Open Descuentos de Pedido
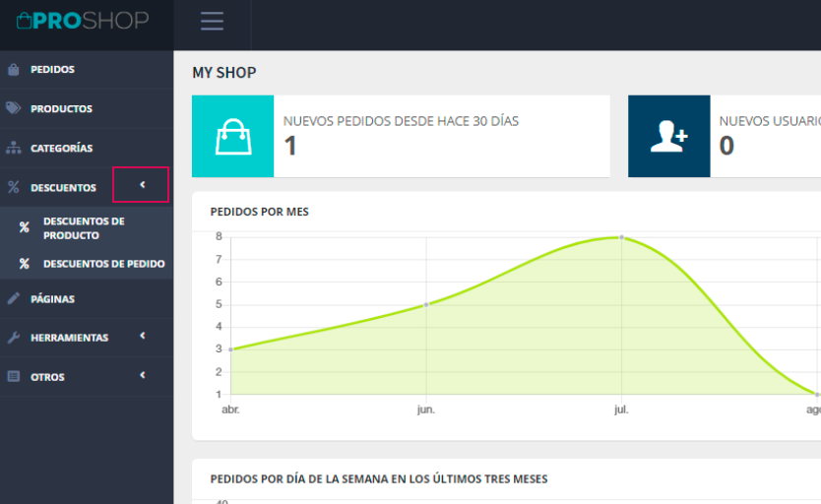Screen dimensions: 821x504 point(103,264)
